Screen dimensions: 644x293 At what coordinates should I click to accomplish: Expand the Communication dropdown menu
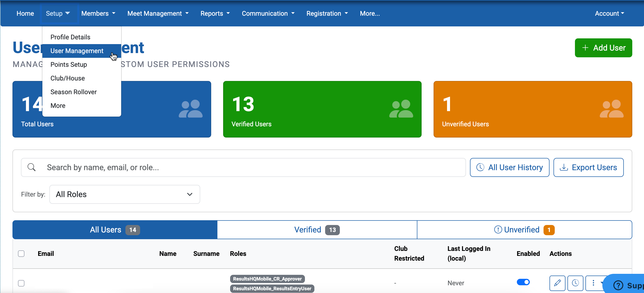click(x=268, y=13)
